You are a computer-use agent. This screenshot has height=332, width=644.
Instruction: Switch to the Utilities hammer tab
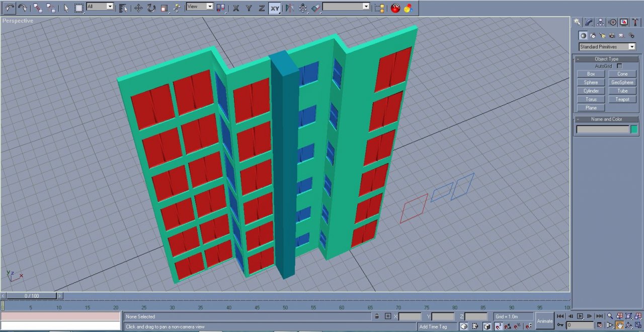635,22
